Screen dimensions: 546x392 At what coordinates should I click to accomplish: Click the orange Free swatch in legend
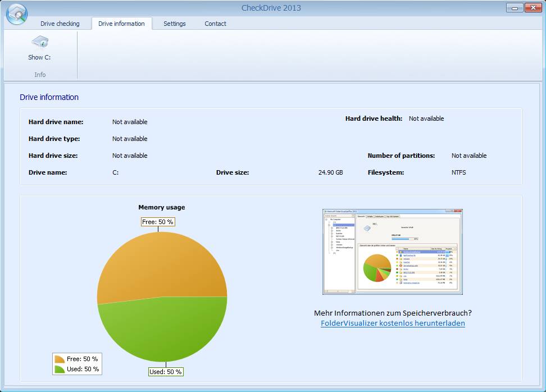pos(60,359)
